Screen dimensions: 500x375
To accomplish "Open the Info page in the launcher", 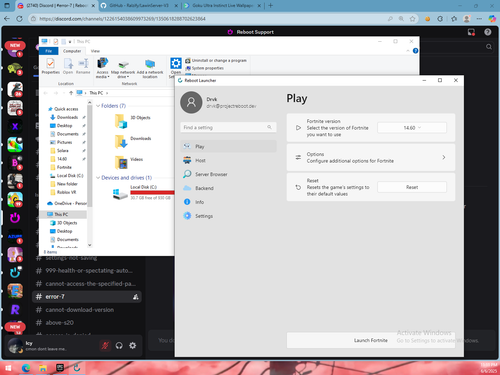I will (228, 202).
